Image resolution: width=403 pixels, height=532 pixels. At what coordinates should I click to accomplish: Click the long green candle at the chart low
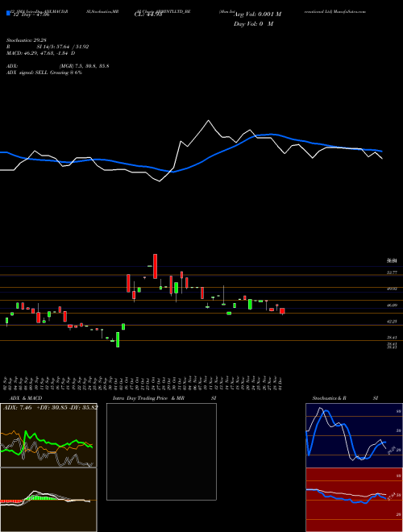tap(118, 339)
